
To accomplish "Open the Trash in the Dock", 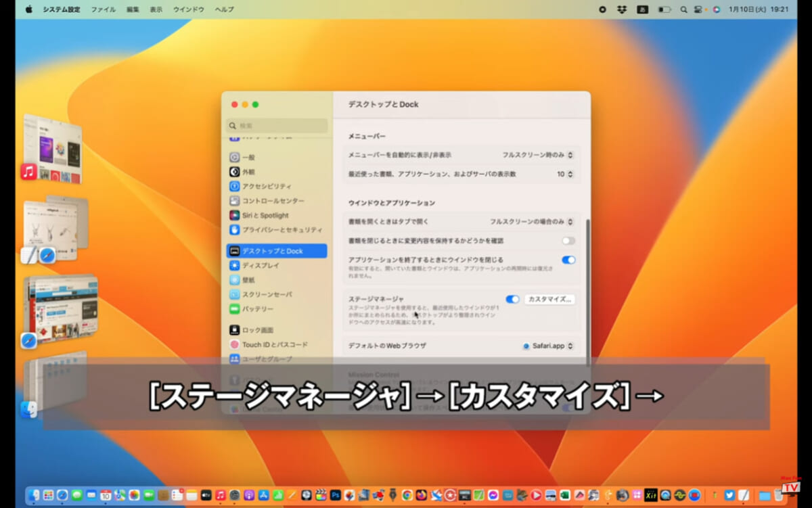I will click(779, 495).
